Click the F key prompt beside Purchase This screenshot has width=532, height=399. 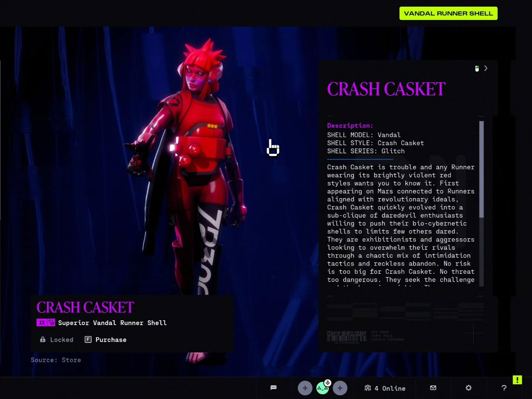88,340
